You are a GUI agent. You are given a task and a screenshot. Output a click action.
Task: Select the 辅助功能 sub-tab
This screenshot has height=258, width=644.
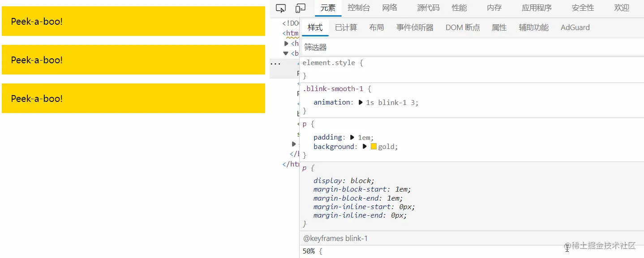pos(533,27)
